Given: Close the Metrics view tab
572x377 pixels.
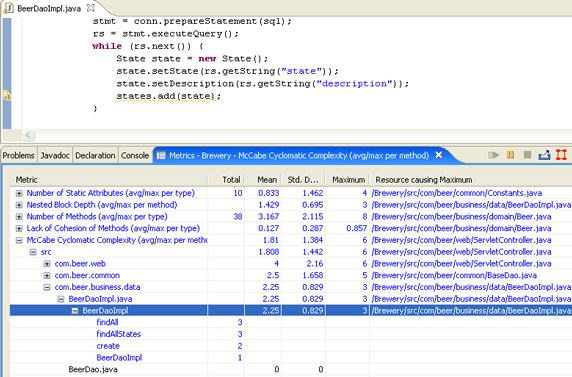Looking at the screenshot, I should (x=439, y=155).
